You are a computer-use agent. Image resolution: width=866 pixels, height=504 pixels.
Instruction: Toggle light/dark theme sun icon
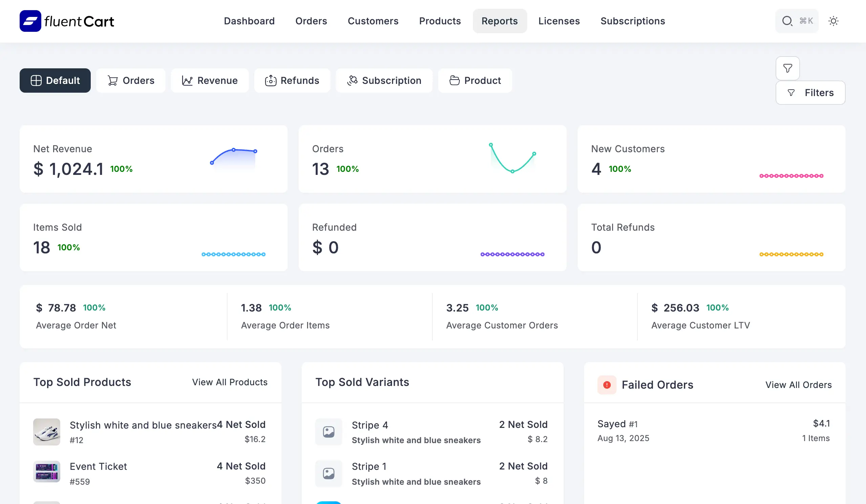(833, 21)
